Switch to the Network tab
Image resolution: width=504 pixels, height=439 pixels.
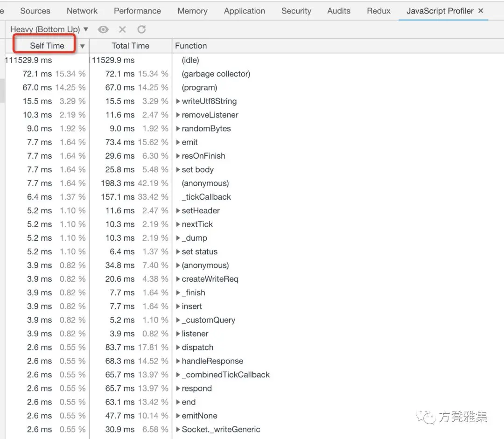point(82,11)
